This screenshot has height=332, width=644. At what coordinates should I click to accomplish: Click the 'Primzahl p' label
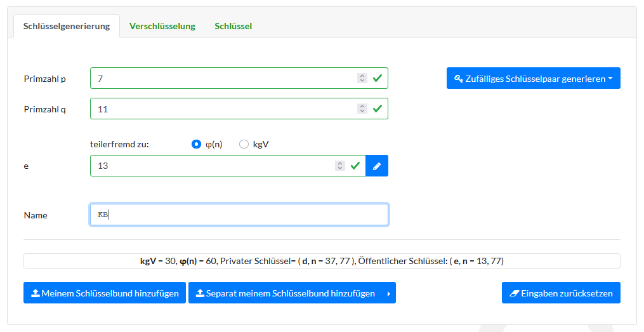point(45,79)
